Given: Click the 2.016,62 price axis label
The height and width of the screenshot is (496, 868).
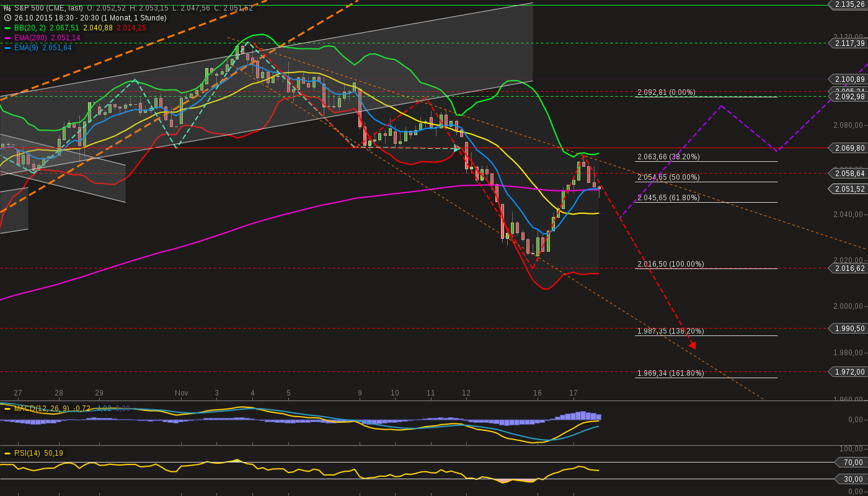Looking at the screenshot, I should [x=847, y=268].
